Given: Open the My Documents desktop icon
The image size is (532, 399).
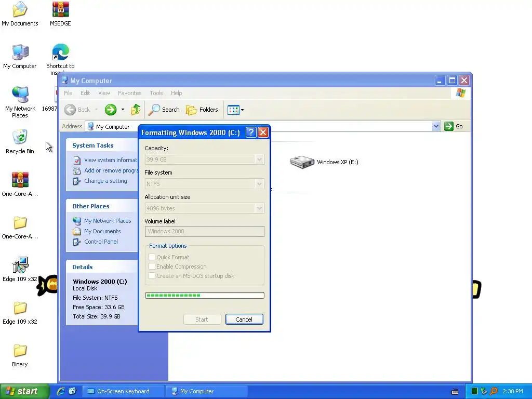Looking at the screenshot, I should click(20, 14).
